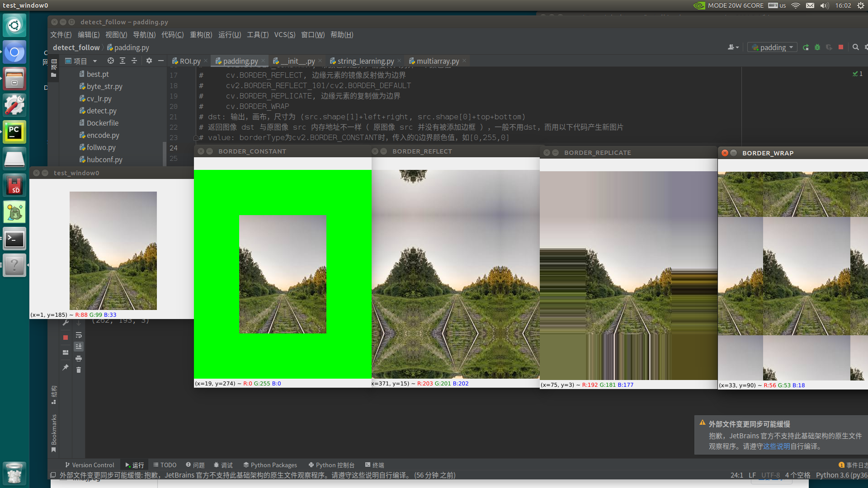Click the 这些说明 link in notification
868x488 pixels.
point(776,446)
